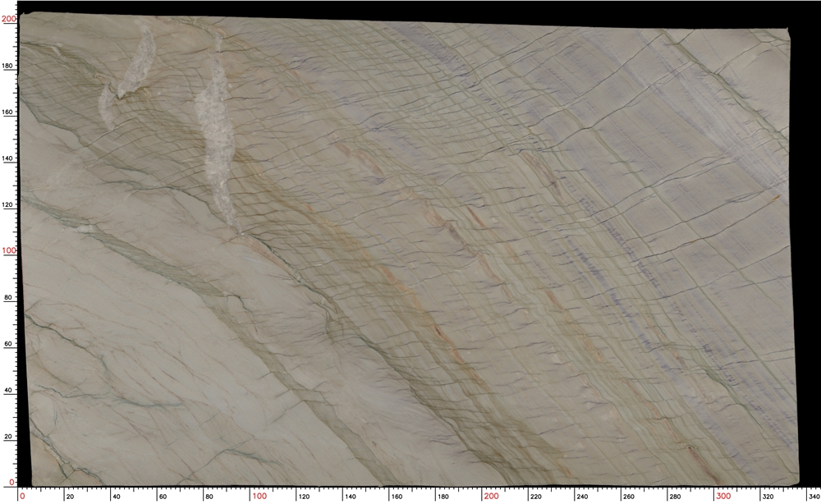Pick '160' on the horizontal ruler
The width and height of the screenshot is (821, 504).
[x=396, y=497]
